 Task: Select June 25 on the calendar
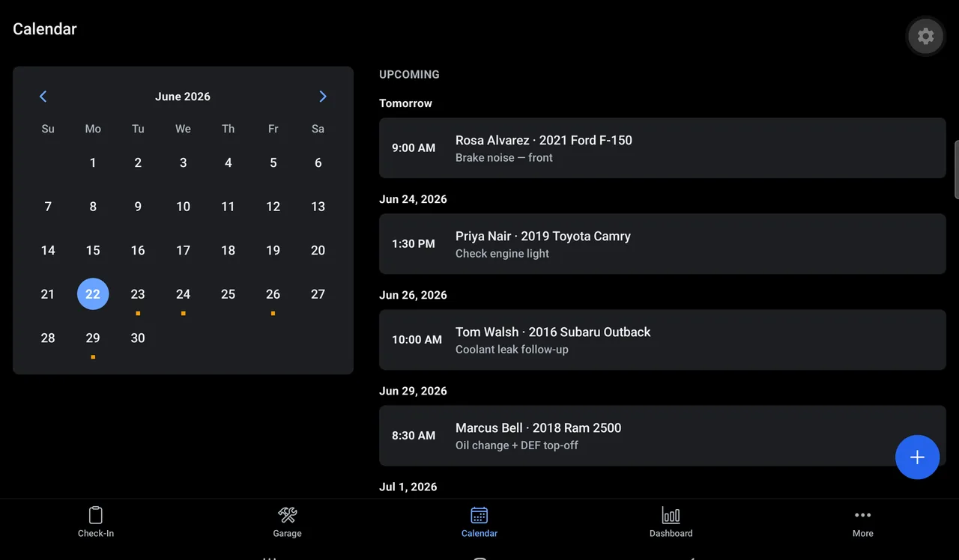(x=228, y=294)
